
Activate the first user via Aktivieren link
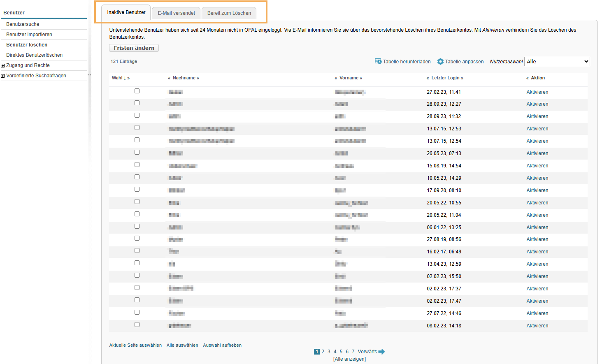point(537,92)
